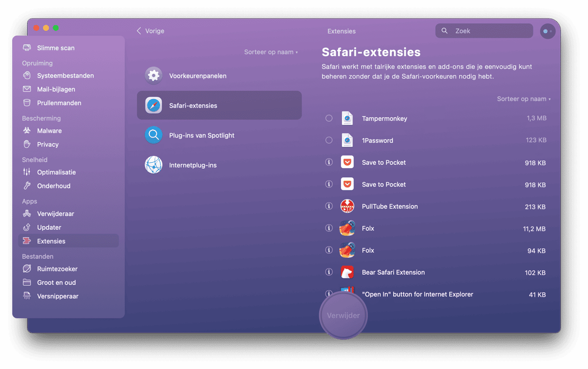Viewport: 588px width, 369px height.
Task: Open the Privacy hand icon
Action: [x=27, y=144]
